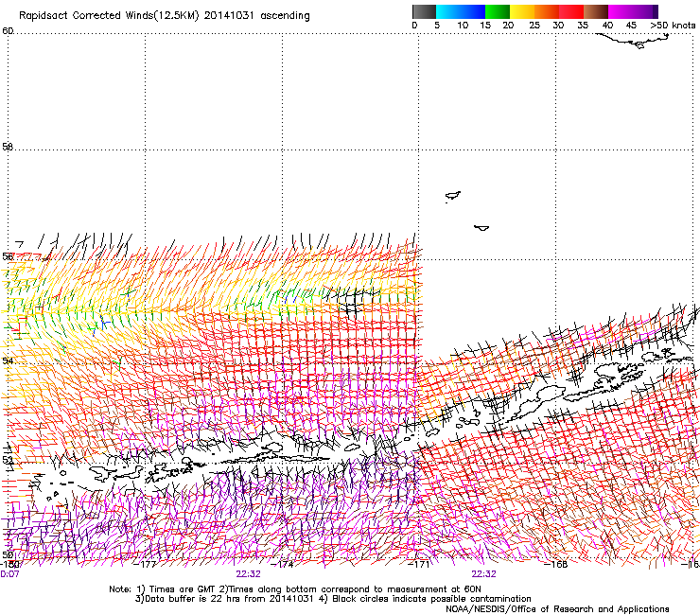Select the yellow 20–25 knots legend segment

coord(522,11)
